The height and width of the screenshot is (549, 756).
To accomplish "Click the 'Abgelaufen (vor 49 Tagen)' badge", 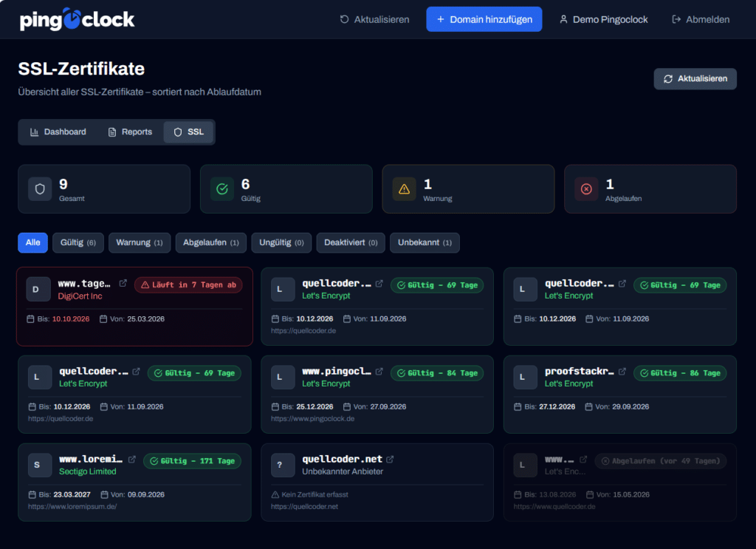I will point(661,461).
